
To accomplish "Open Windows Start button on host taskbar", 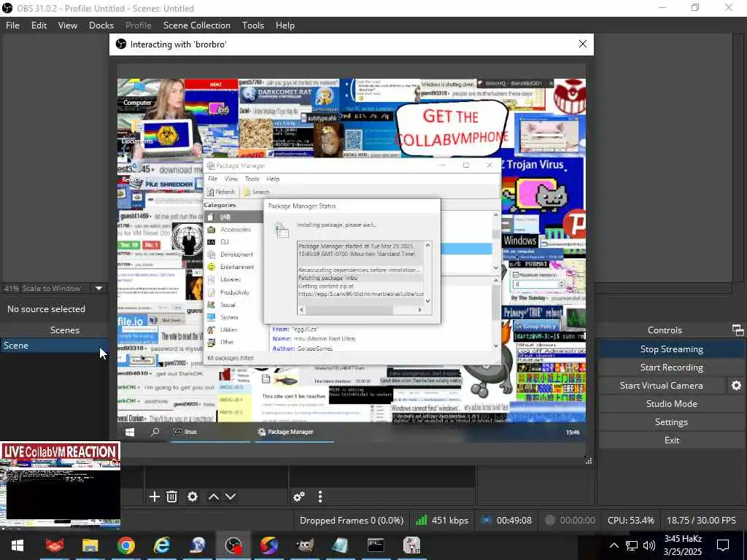I will tap(18, 545).
